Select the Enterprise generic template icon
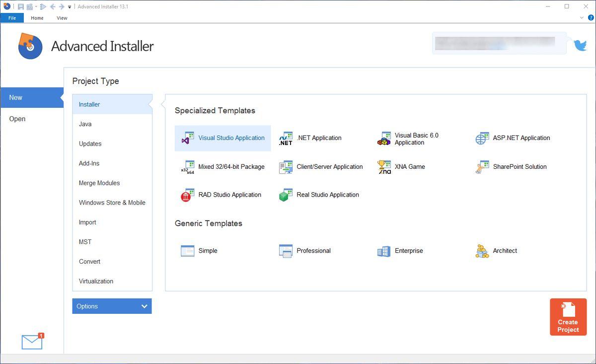 point(384,251)
